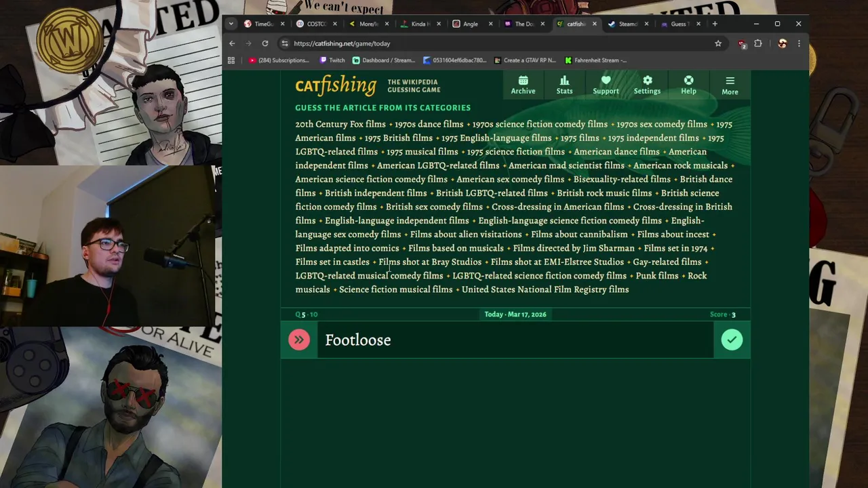Open the browser extensions puzzle icon
Viewport: 868px width, 488px height.
tap(758, 43)
